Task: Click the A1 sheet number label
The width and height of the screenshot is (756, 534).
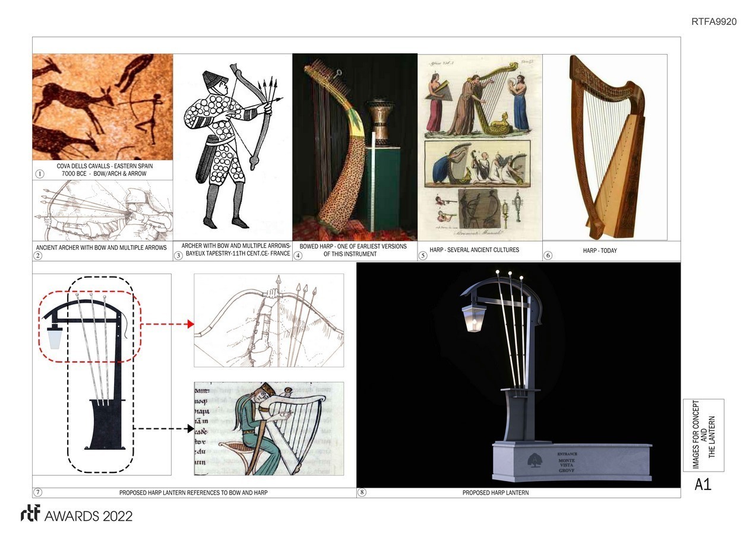Action: click(x=703, y=485)
